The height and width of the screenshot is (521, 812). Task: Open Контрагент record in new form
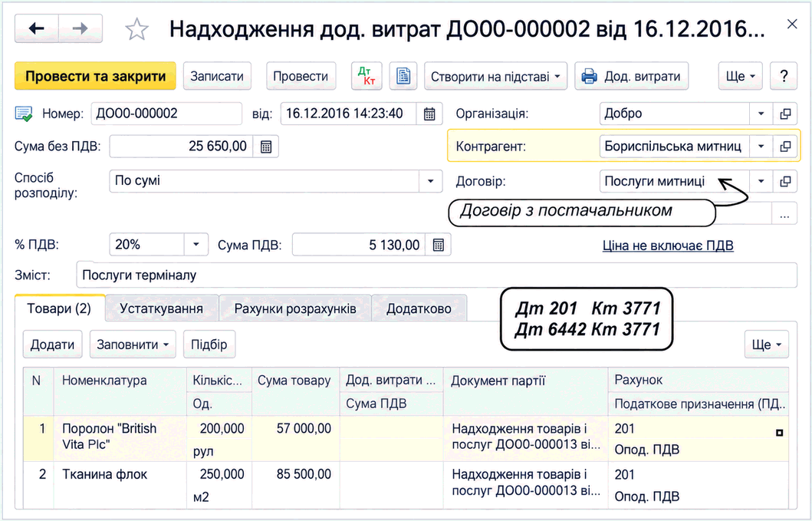pos(785,147)
